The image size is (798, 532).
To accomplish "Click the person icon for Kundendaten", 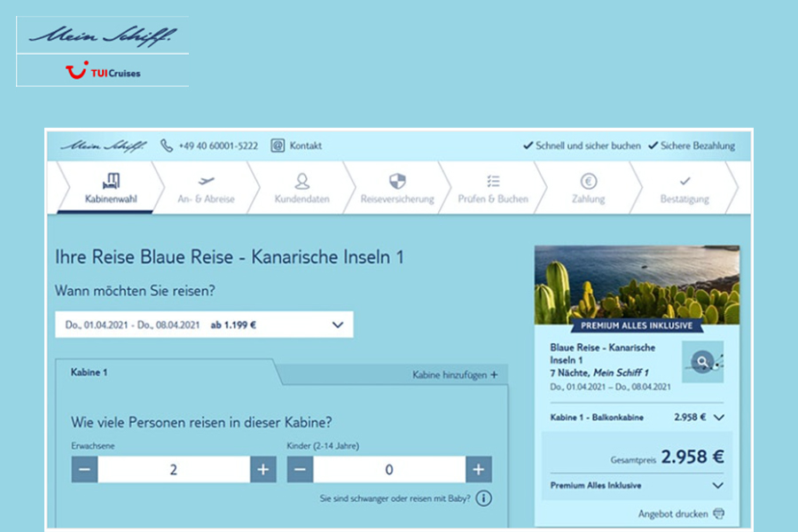I will point(301,181).
